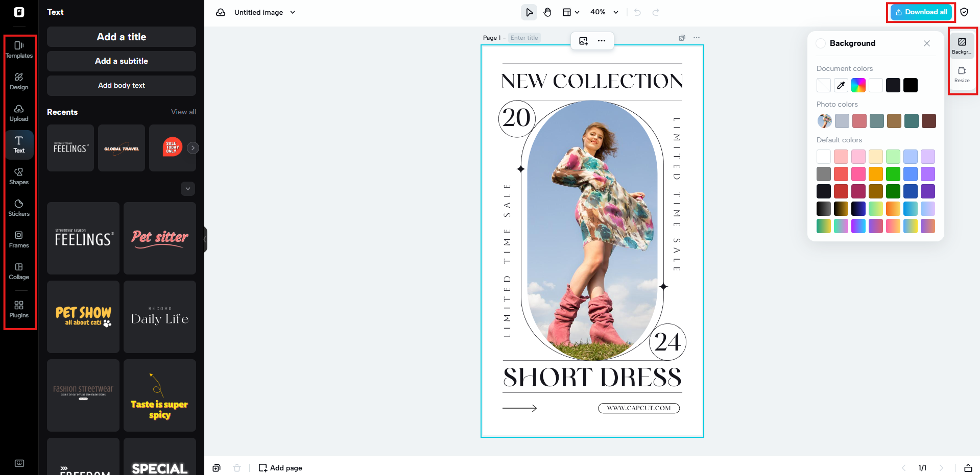Switch to the Design tab
The image size is (980, 475).
[19, 82]
